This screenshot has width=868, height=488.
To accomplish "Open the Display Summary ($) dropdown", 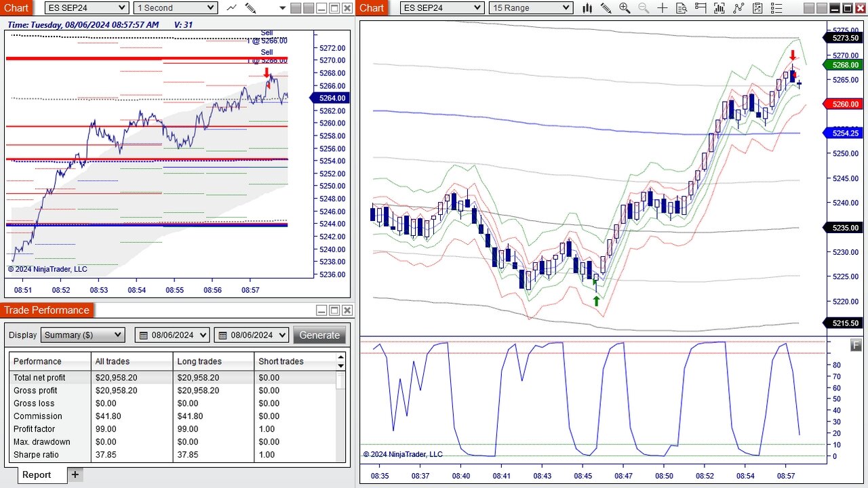I will (x=83, y=335).
